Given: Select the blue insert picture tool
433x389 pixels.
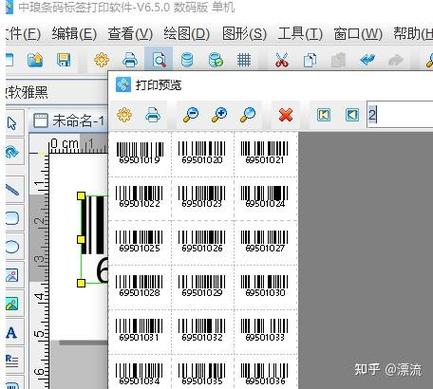Looking at the screenshot, I should tap(12, 276).
